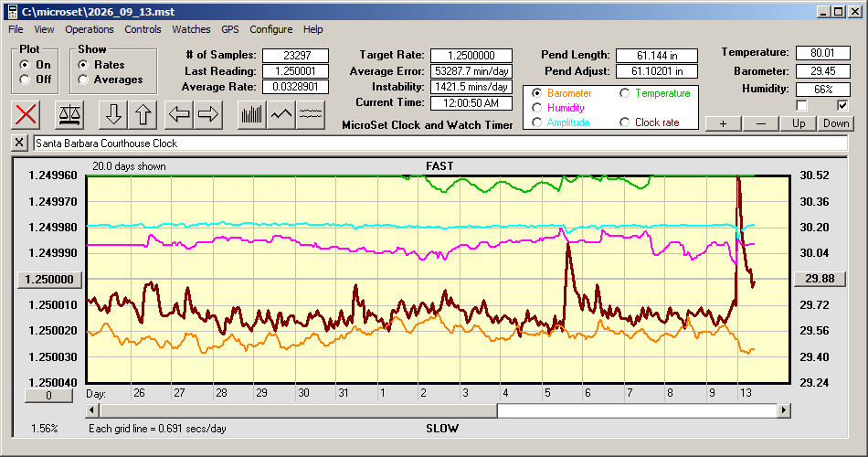Viewport: 868px width, 457px height.
Task: Click the horizontal scrollbar left arrow
Action: pyautogui.click(x=92, y=410)
